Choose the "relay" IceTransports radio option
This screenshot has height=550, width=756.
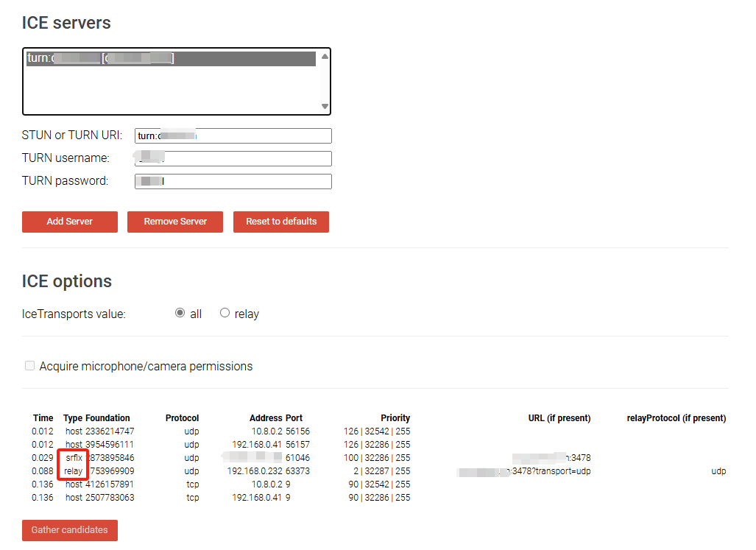click(x=225, y=313)
